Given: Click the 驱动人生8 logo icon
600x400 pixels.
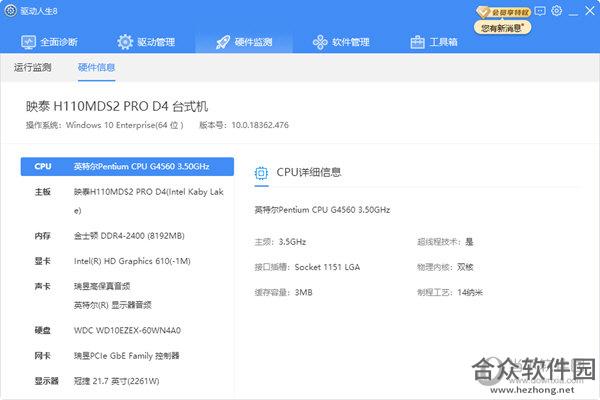Looking at the screenshot, I should point(11,10).
